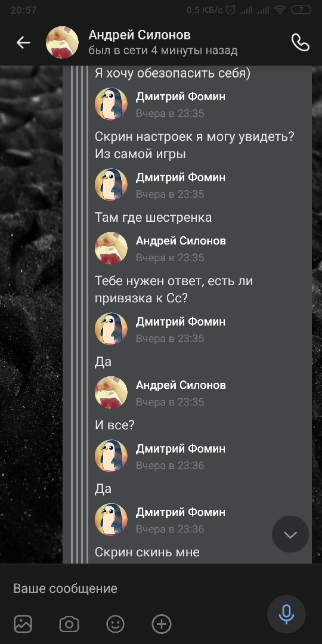This screenshot has height=644, width=322.
Task: Tap Дмитрий Фомин name above 'Скрин настроек'
Action: 180,97
